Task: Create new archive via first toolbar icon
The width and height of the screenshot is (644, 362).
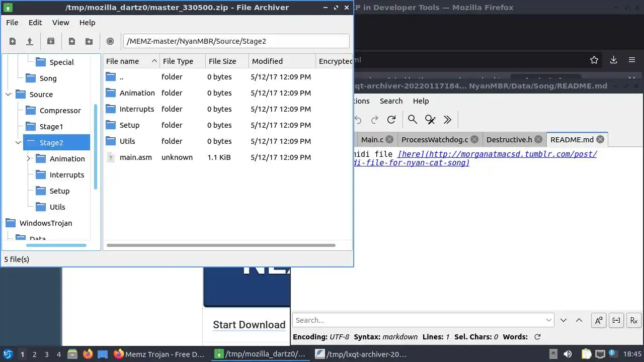Action: point(13,41)
